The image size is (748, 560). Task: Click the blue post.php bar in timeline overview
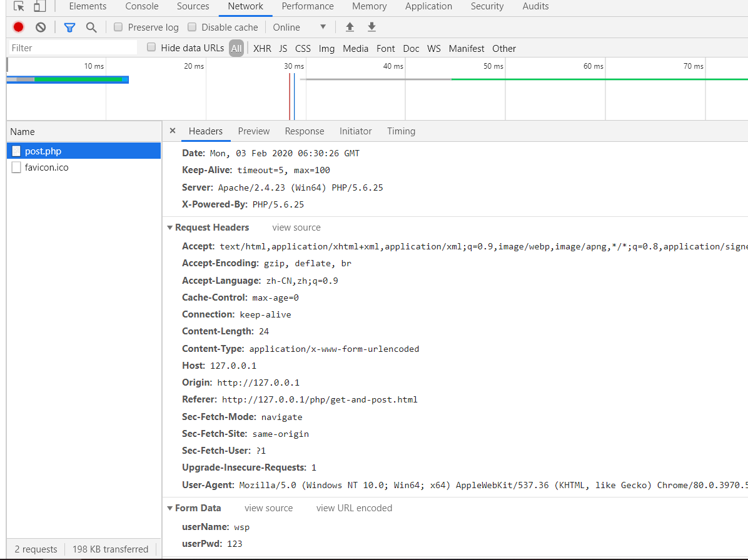68,79
